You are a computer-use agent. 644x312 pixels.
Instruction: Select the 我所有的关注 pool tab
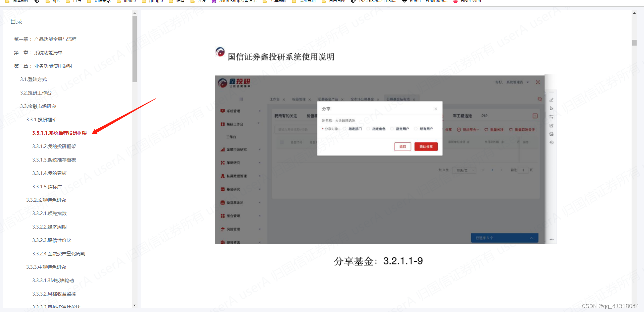286,116
